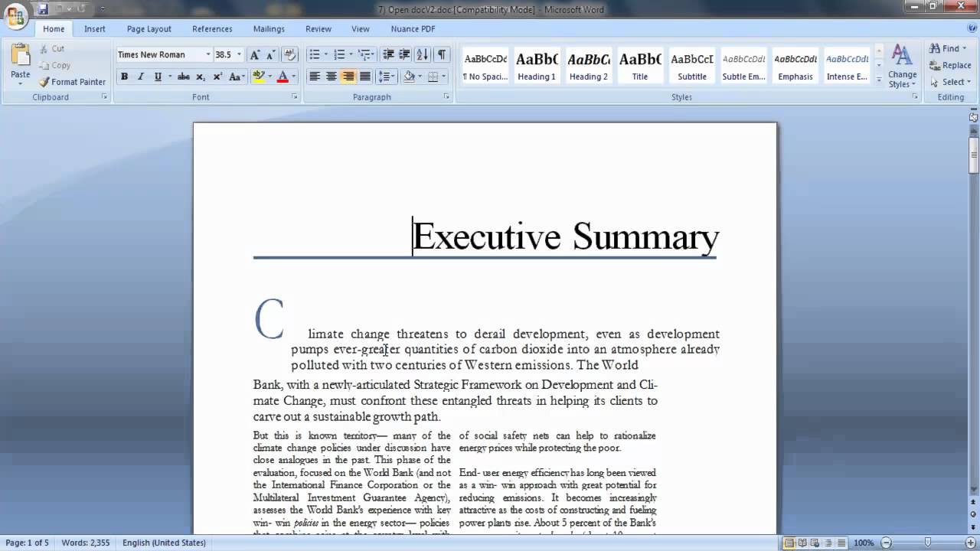Screen dimensions: 980x551
Task: Zoom out with minus button
Action: 884,543
